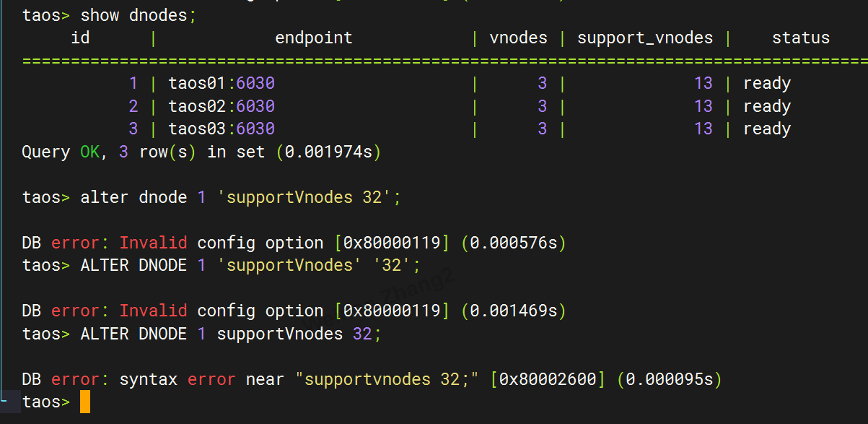
Task: Click the 'status' column header
Action: 801,38
